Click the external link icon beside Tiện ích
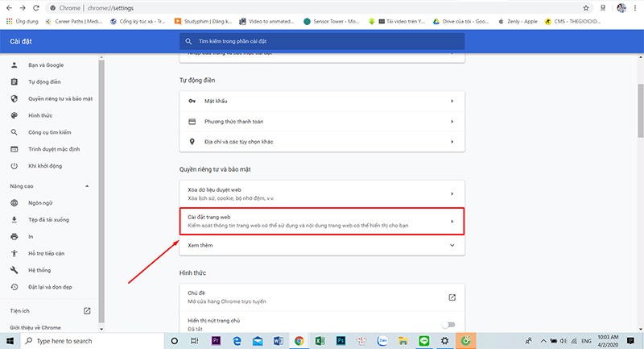 pos(87,311)
